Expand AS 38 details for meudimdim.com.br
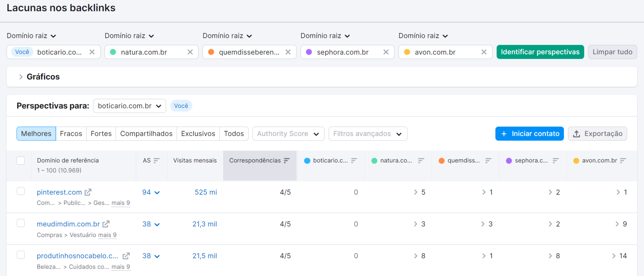Screen dimensions: 644x276 click(x=157, y=224)
